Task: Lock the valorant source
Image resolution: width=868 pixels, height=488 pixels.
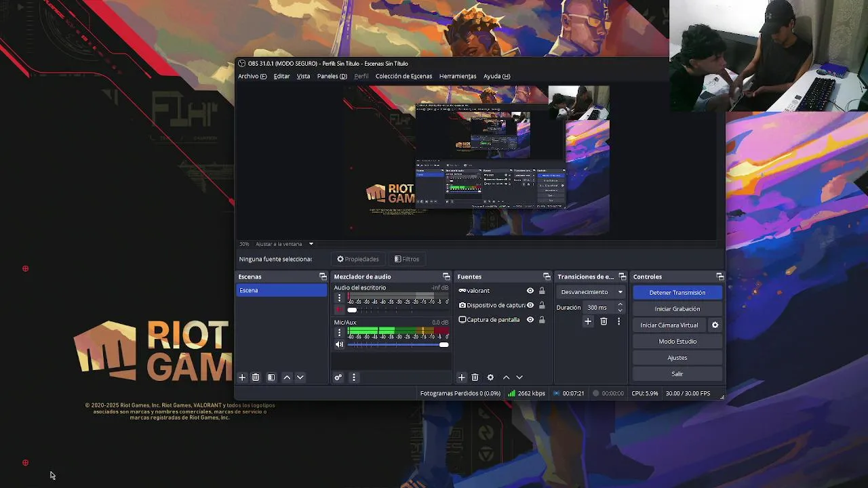Action: 542,291
